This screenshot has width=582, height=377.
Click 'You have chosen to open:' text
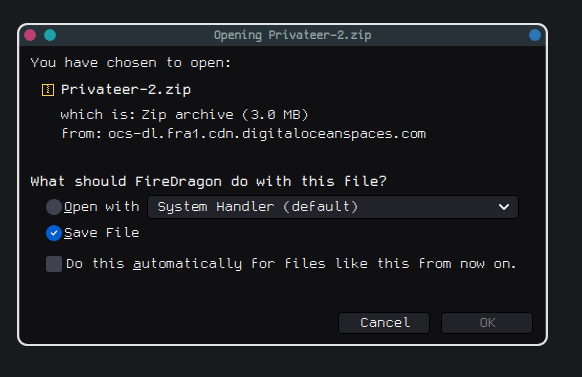point(131,63)
